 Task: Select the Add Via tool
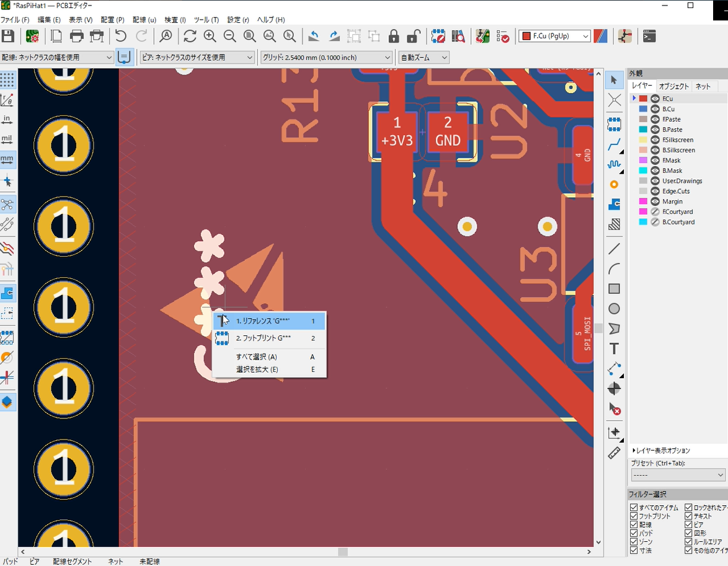[614, 184]
